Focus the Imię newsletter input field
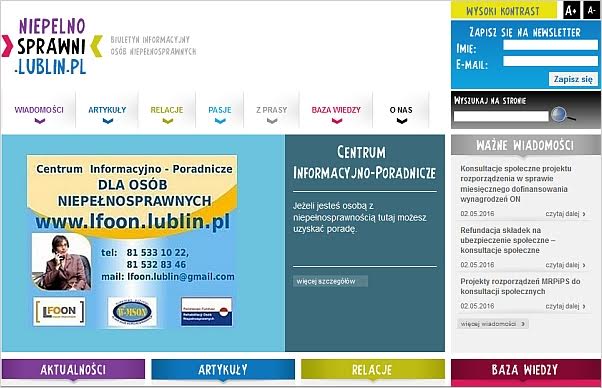Image resolution: width=602 pixels, height=388 pixels. click(551, 45)
